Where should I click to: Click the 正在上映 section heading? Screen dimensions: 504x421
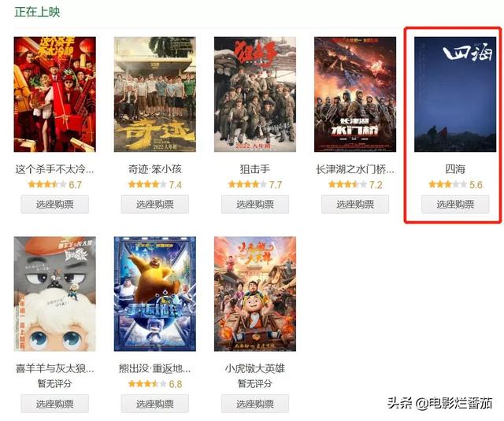37,12
